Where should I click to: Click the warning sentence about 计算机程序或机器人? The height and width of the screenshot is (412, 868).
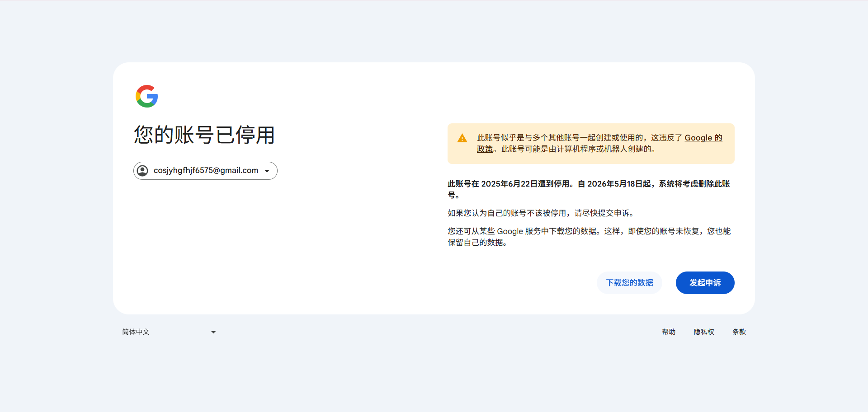tap(578, 149)
